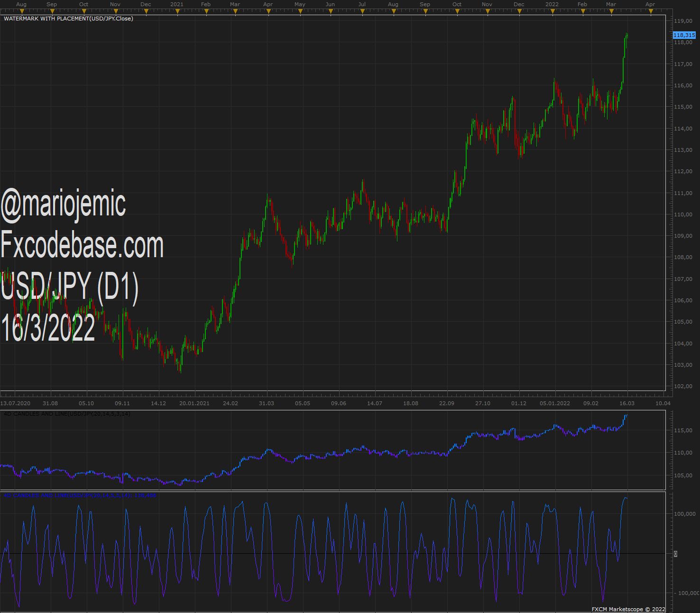Viewport: 700px width, 613px height.
Task: Click the 108,00 price level on axis
Action: point(683,257)
